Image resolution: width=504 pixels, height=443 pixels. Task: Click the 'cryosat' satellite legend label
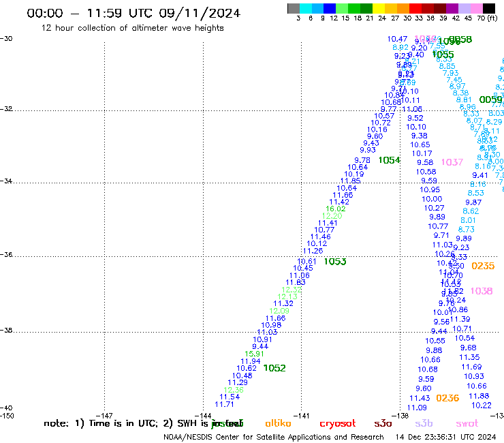(338, 424)
